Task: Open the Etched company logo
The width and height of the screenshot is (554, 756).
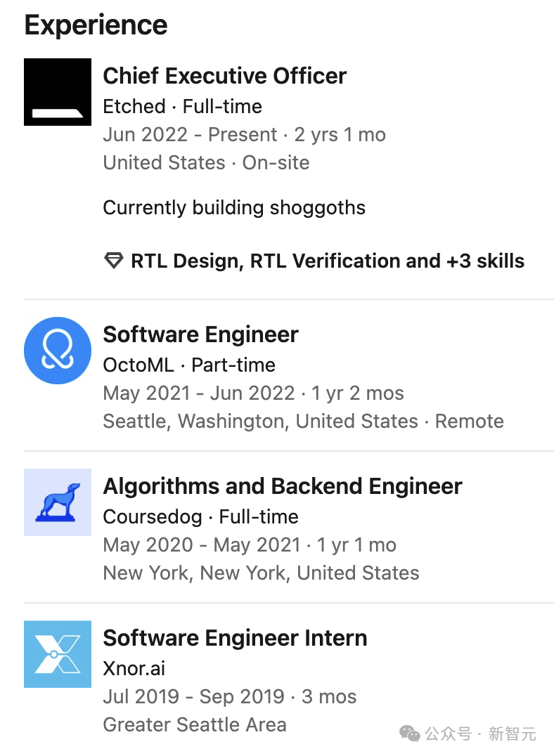Action: pos(58,92)
